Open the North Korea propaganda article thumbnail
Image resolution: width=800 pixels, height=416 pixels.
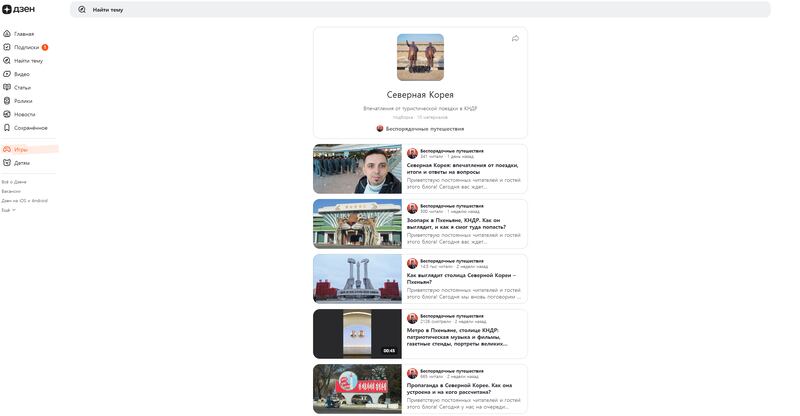tap(357, 388)
